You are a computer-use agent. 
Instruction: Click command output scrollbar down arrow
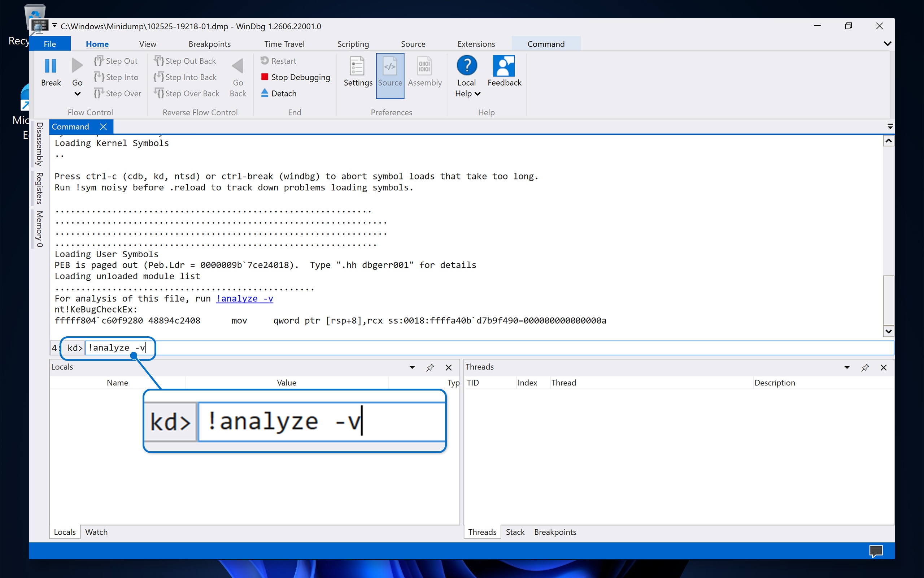click(x=889, y=331)
